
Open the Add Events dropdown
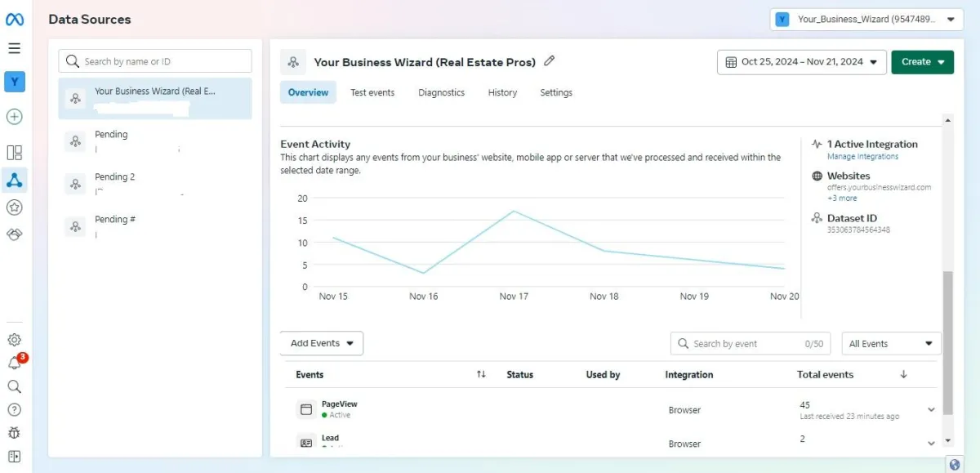pyautogui.click(x=322, y=344)
